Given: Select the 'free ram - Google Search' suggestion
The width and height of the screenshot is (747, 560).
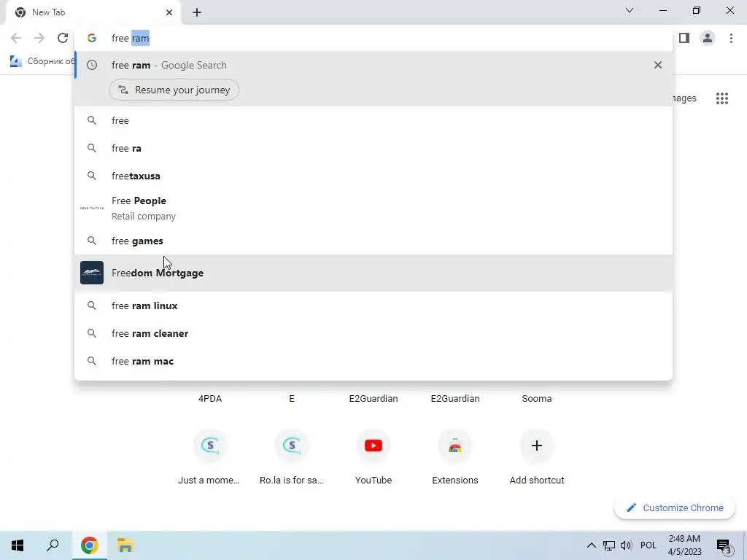Looking at the screenshot, I should tap(373, 65).
